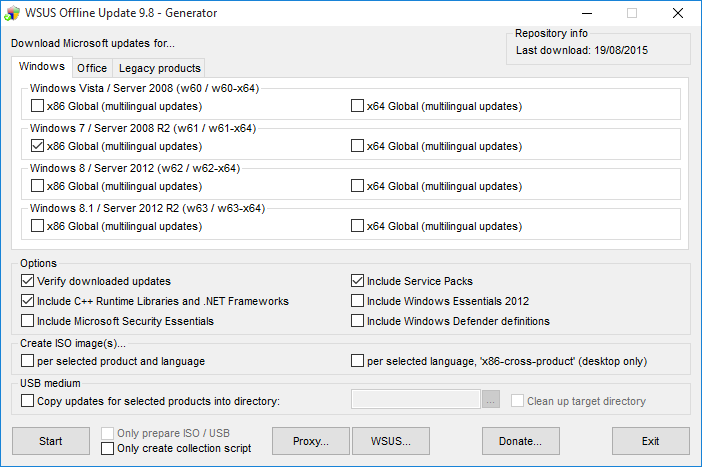Viewport: 702px width, 467px height.
Task: Click the USB target directory text field
Action: click(x=416, y=399)
